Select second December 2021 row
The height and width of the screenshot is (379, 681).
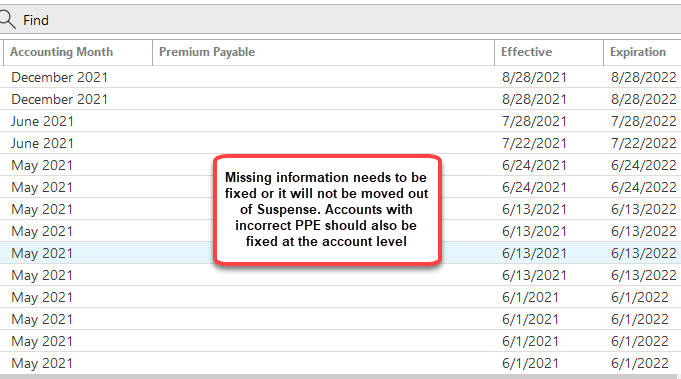[x=340, y=99]
